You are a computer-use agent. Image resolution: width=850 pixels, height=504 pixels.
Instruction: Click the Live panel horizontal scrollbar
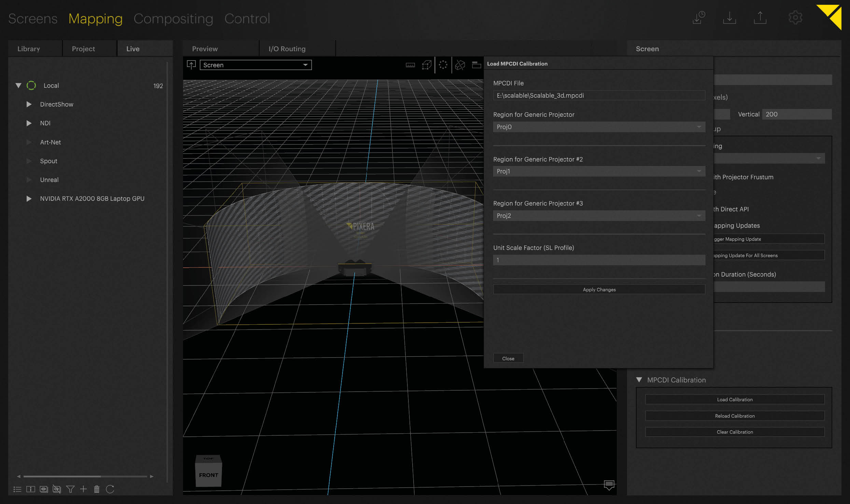click(x=62, y=476)
